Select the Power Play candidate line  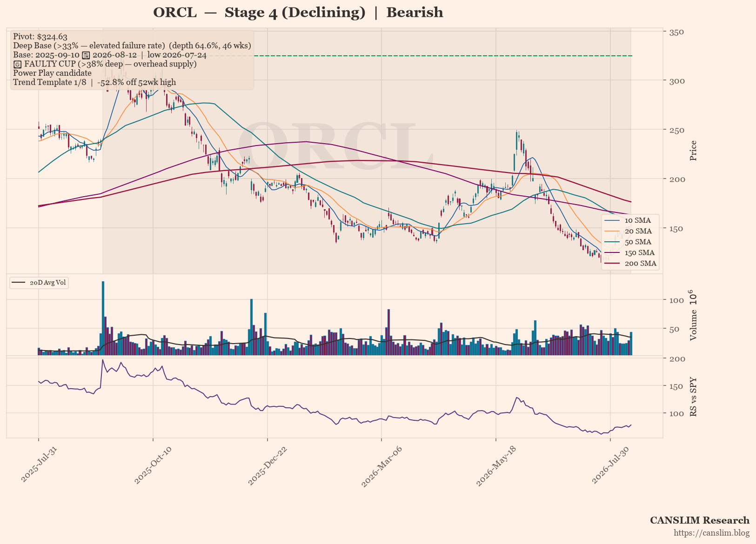coord(52,73)
